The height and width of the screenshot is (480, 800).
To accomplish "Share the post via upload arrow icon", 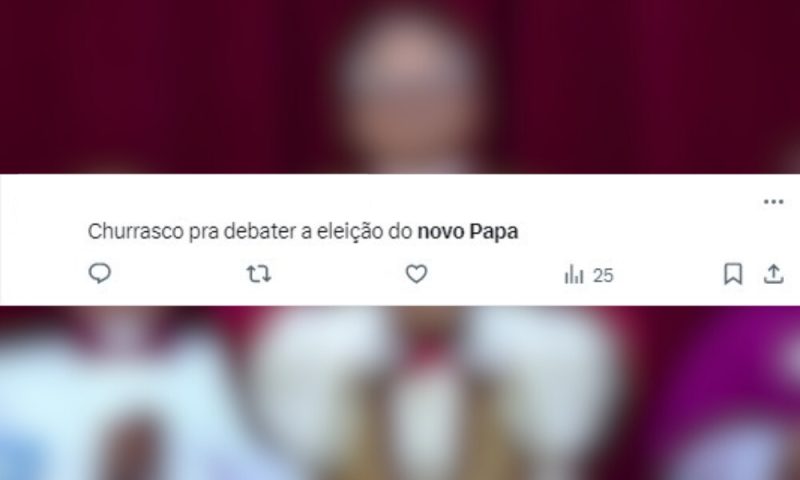I will [773, 274].
